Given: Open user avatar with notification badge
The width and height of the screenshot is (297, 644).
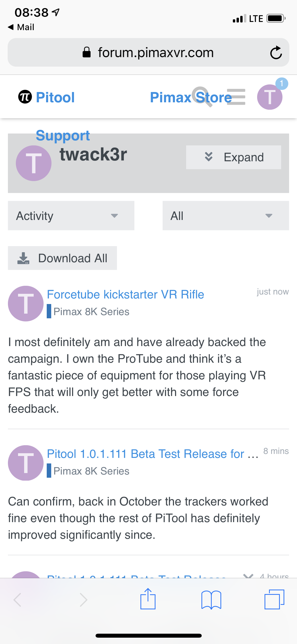Looking at the screenshot, I should (270, 97).
